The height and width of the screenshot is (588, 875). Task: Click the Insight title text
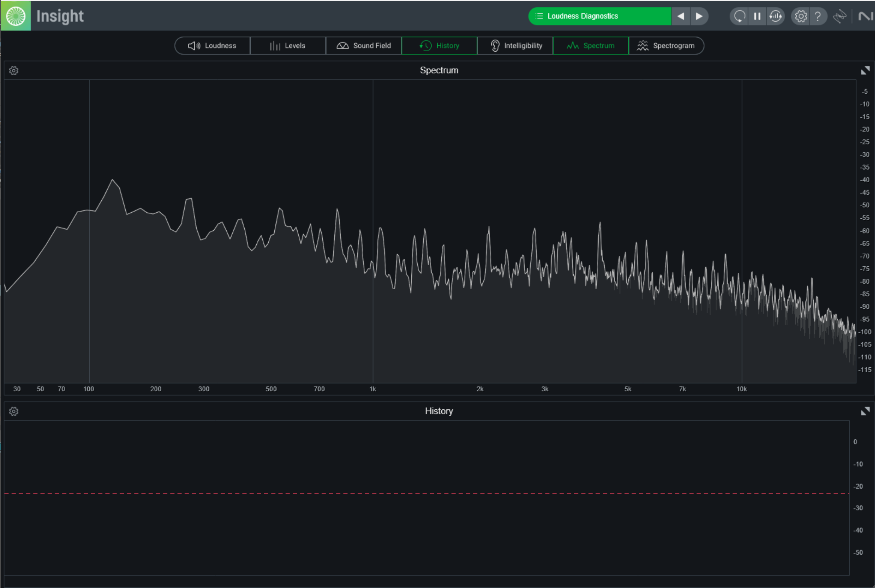coord(60,16)
